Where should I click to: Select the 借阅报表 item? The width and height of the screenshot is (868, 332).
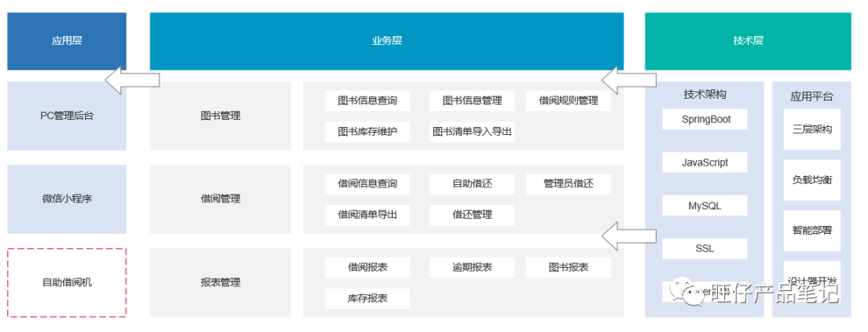pos(367,267)
